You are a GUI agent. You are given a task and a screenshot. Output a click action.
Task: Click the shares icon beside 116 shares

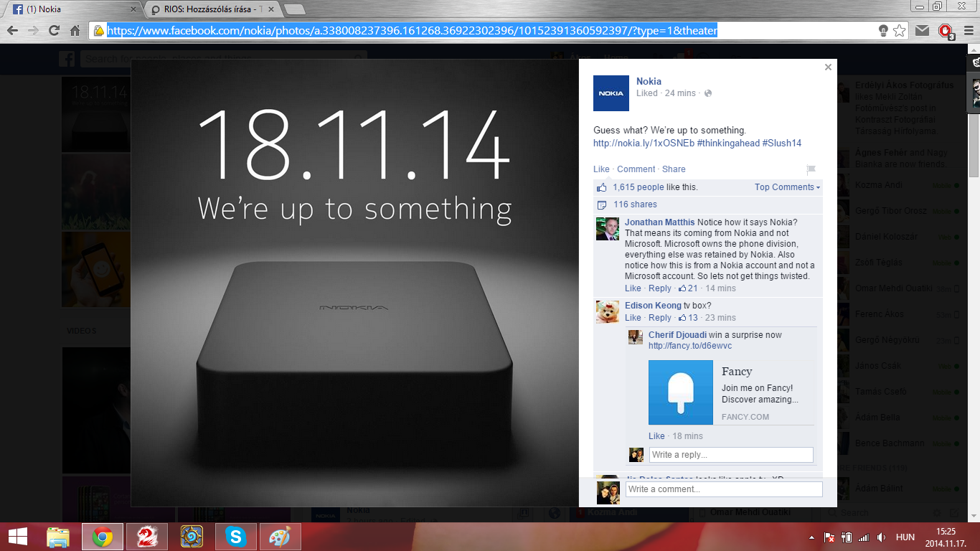pyautogui.click(x=601, y=204)
